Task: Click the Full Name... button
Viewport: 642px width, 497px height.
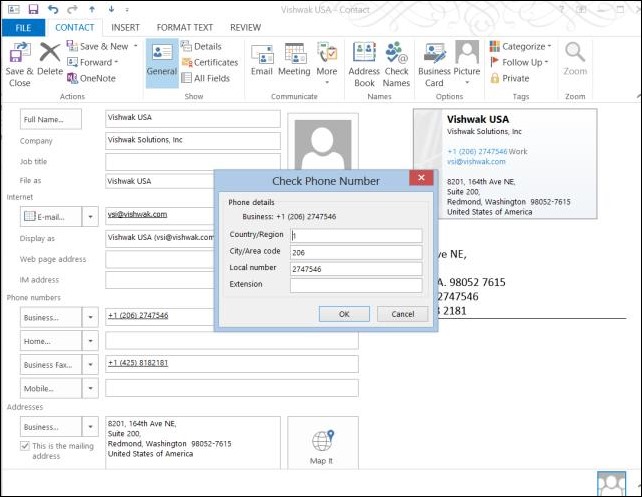Action: click(51, 119)
